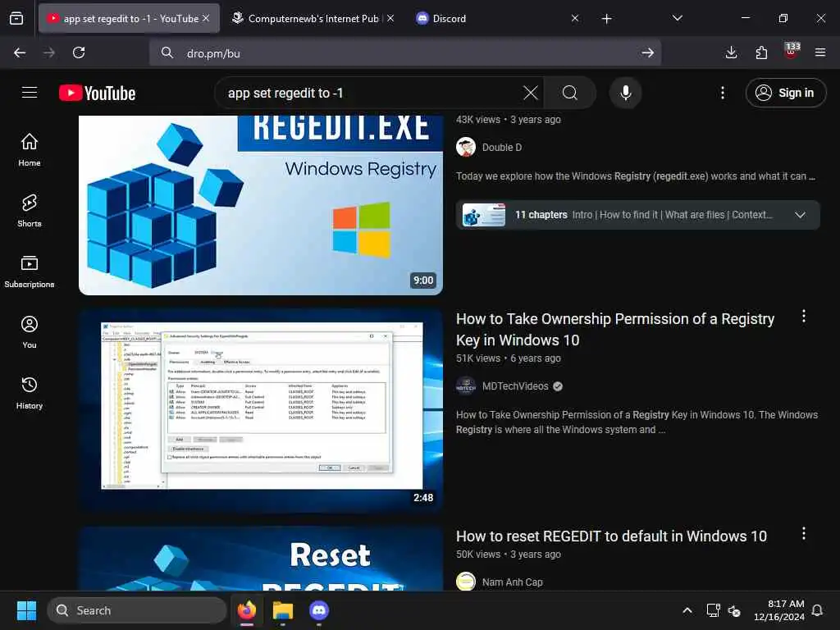Viewport: 840px width, 630px height.
Task: Open Shorts in the sidebar
Action: tap(30, 211)
